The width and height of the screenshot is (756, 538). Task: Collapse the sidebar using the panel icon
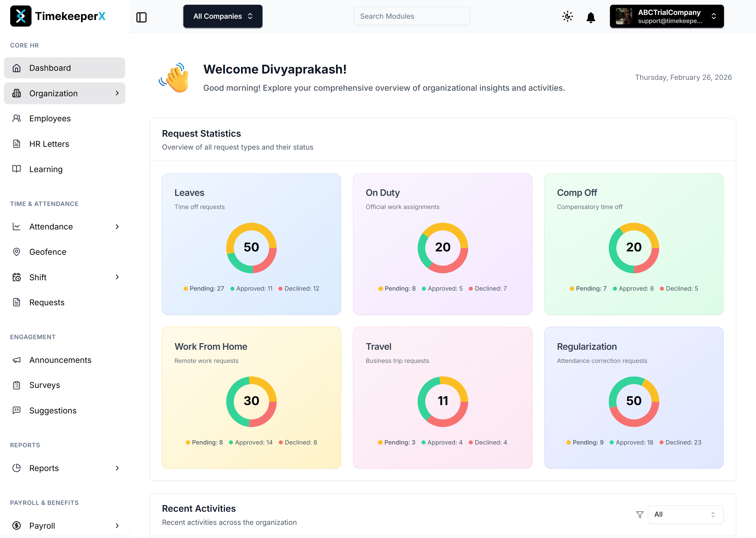pyautogui.click(x=142, y=17)
